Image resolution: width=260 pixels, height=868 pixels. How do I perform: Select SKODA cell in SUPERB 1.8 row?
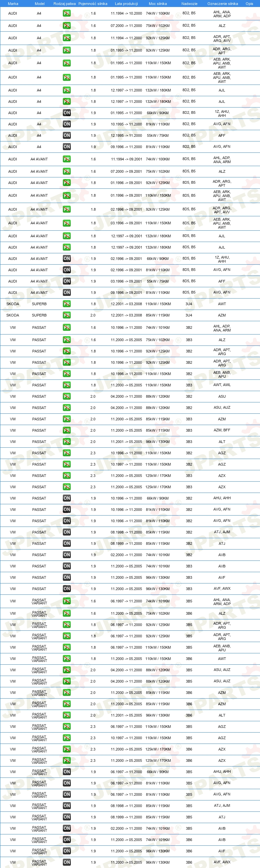[x=13, y=304]
